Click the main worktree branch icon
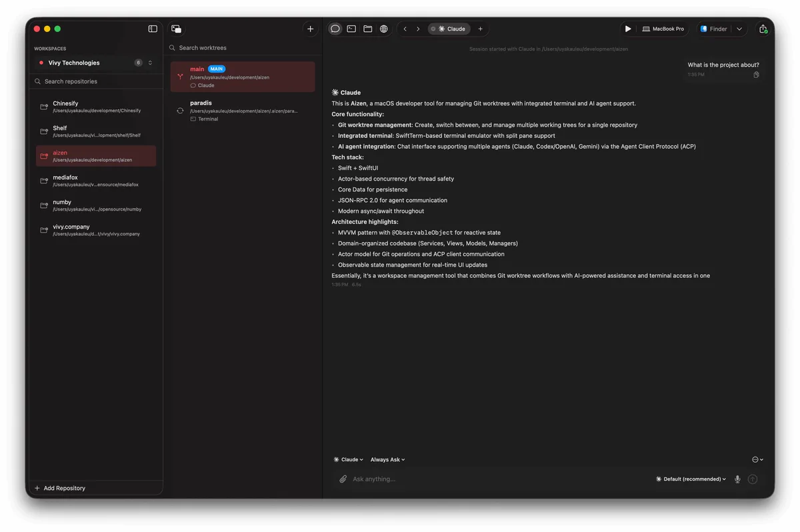Screen dimensions: 800x532 (x=180, y=77)
